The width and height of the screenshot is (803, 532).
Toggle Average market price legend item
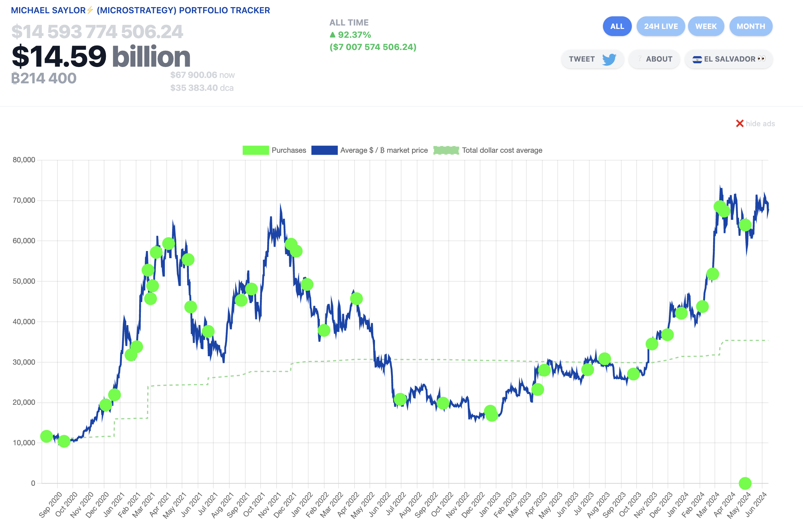(384, 150)
